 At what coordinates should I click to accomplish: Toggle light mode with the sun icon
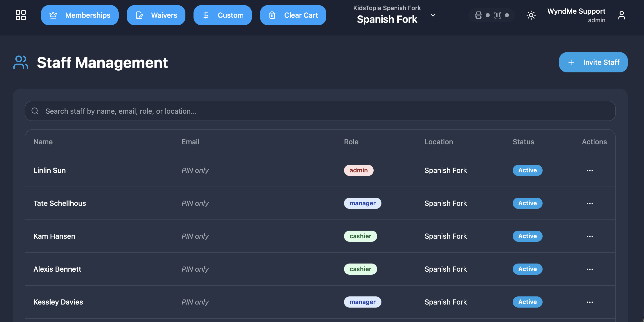531,15
